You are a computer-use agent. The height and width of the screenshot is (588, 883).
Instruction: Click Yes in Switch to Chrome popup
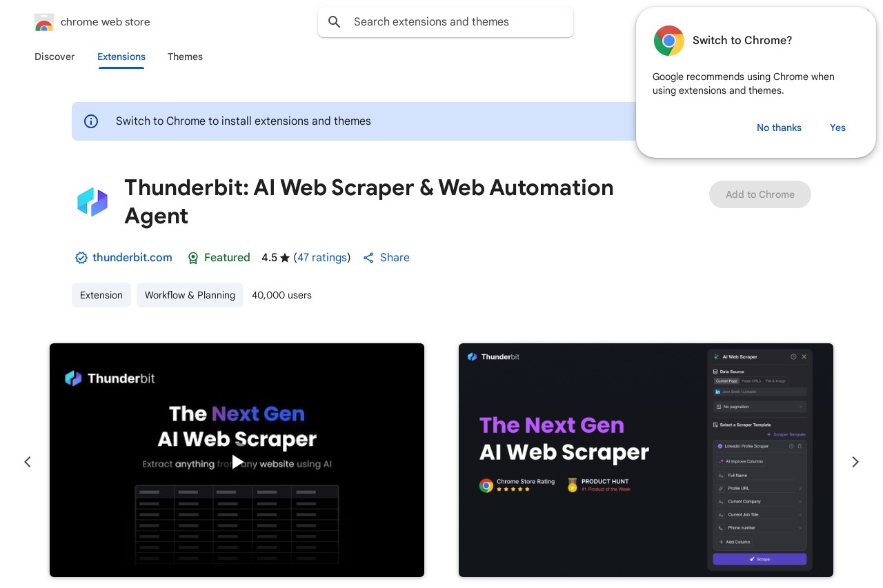pyautogui.click(x=837, y=128)
